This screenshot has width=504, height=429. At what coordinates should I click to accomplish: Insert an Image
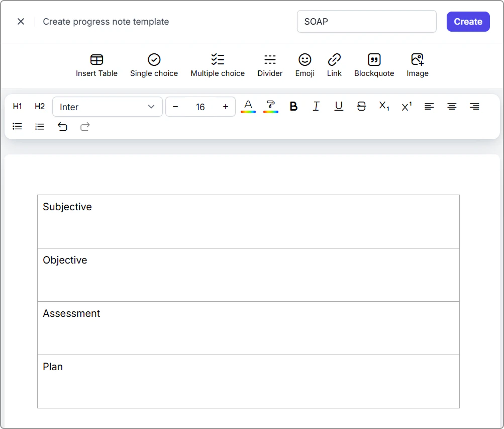(417, 65)
